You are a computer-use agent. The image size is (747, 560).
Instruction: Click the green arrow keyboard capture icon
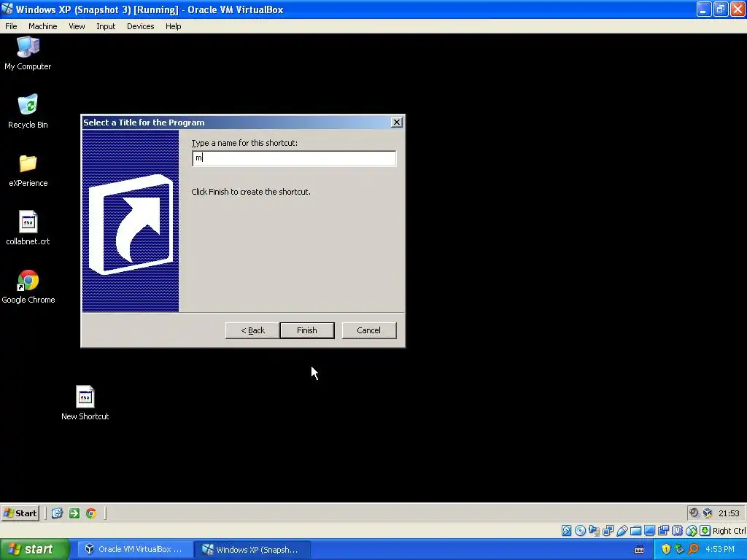[x=705, y=531]
